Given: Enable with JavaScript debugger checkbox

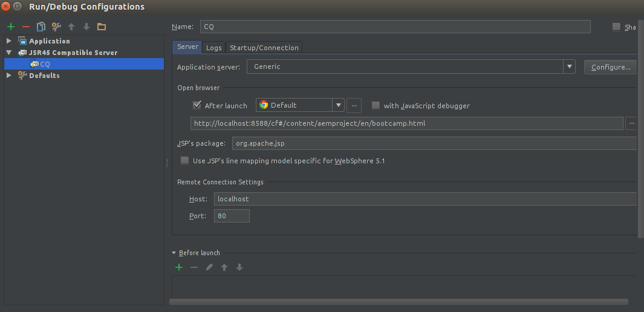Looking at the screenshot, I should click(x=376, y=105).
